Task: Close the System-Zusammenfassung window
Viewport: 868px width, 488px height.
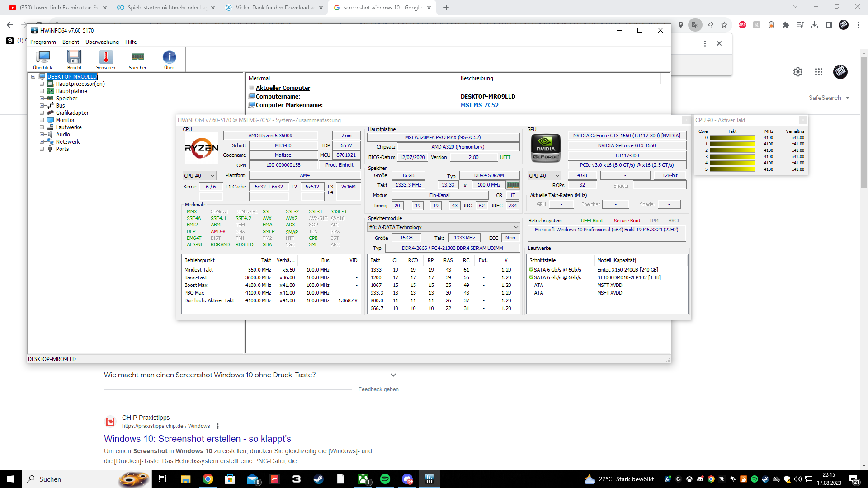Action: click(x=686, y=120)
